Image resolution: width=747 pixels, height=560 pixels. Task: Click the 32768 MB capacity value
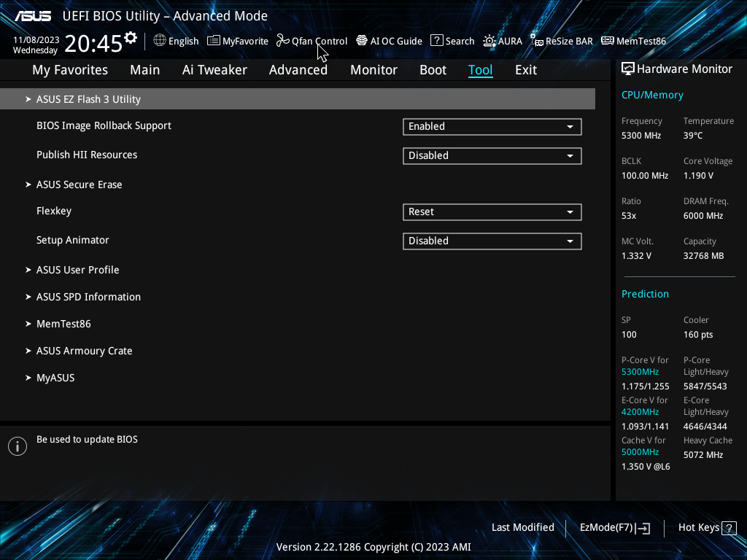click(704, 256)
